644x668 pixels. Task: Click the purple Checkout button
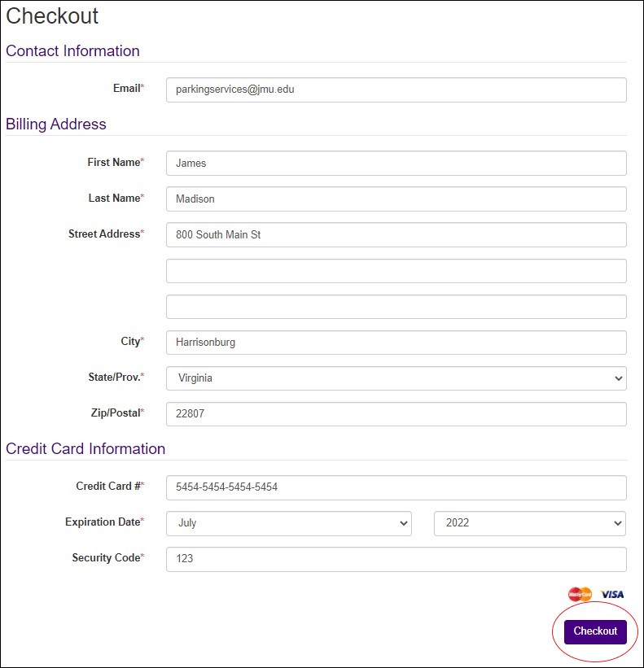595,631
